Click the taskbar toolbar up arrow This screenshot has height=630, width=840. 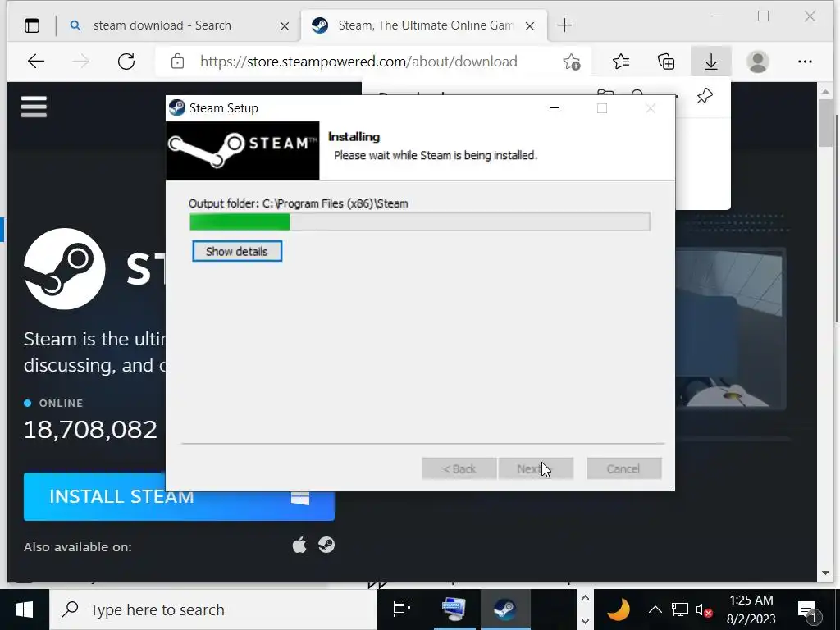[585, 598]
